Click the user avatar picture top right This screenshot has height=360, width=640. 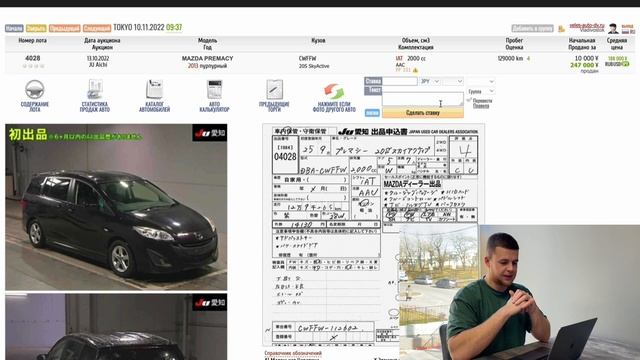[x=613, y=29]
